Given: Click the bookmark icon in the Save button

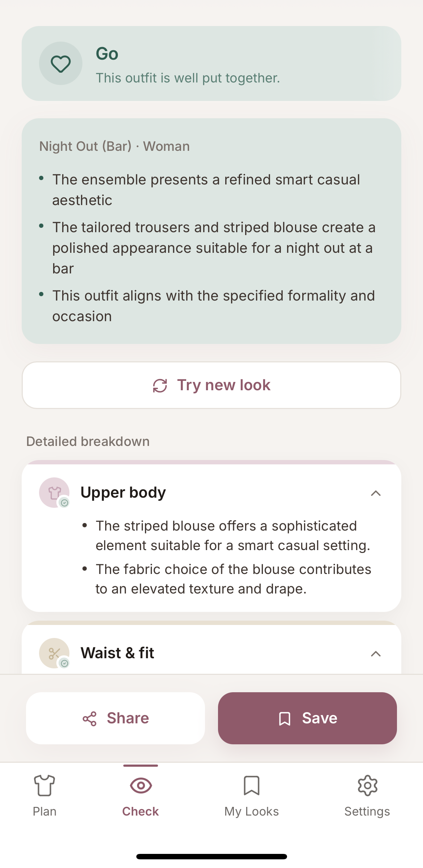Looking at the screenshot, I should (285, 719).
